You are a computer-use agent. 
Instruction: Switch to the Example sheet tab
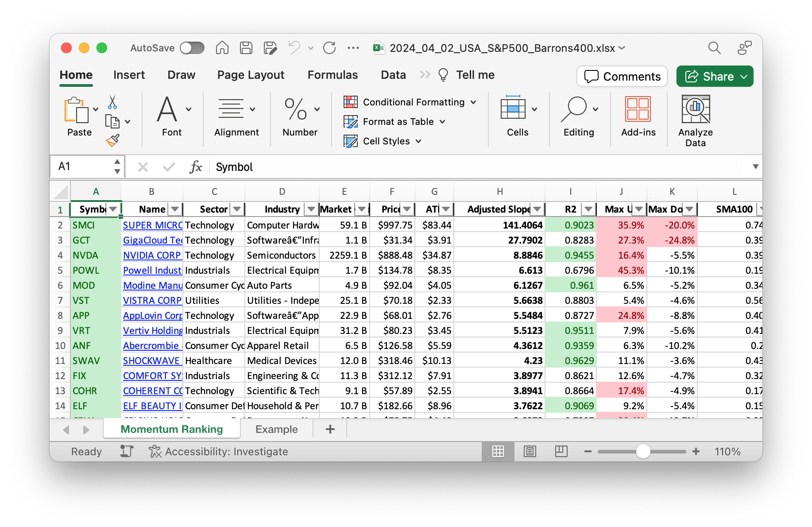pos(276,429)
